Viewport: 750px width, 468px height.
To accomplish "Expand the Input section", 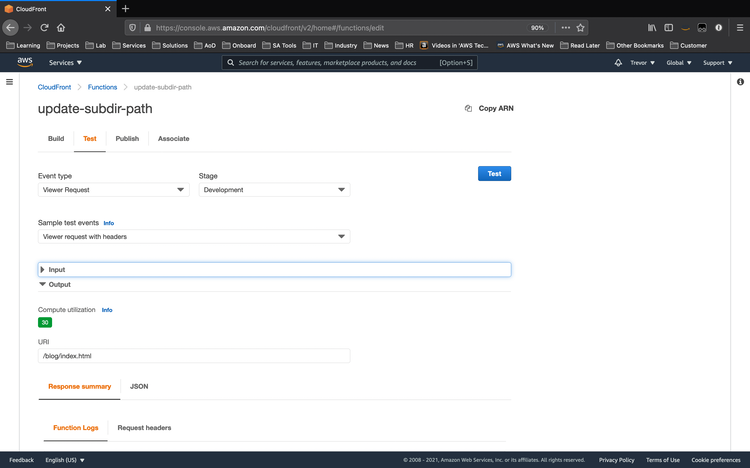I will (274, 269).
